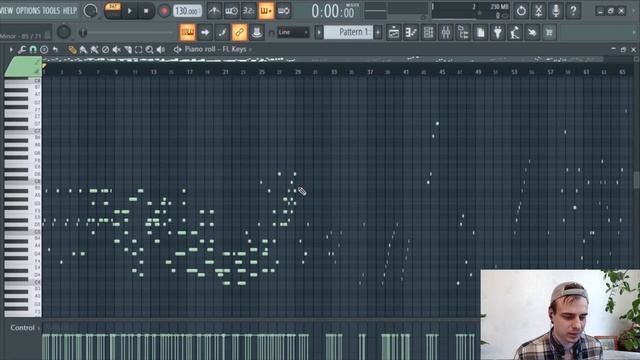Click arrow left of Pattern 1
This screenshot has height=360, width=640.
pyautogui.click(x=319, y=32)
